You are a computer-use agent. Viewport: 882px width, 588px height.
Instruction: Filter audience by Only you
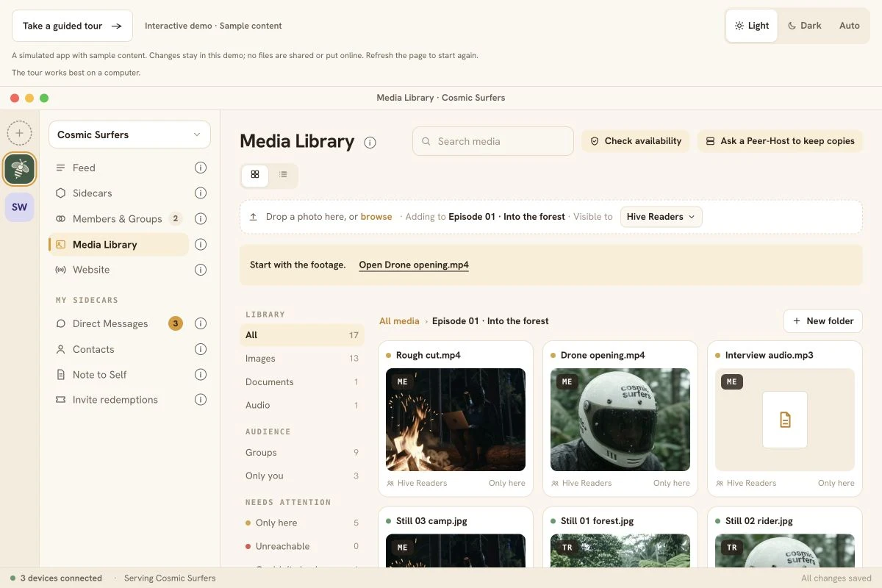[302, 476]
